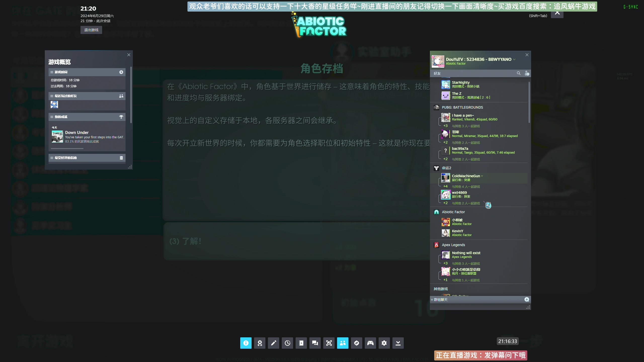Open recently played friend avatar thumbnail
This screenshot has height=362, width=644.
click(x=54, y=105)
